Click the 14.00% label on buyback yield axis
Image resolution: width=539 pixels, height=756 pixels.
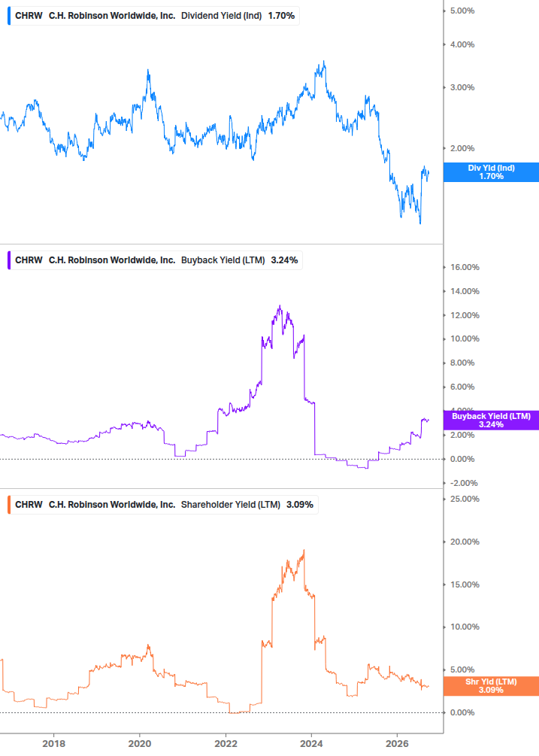click(x=465, y=291)
